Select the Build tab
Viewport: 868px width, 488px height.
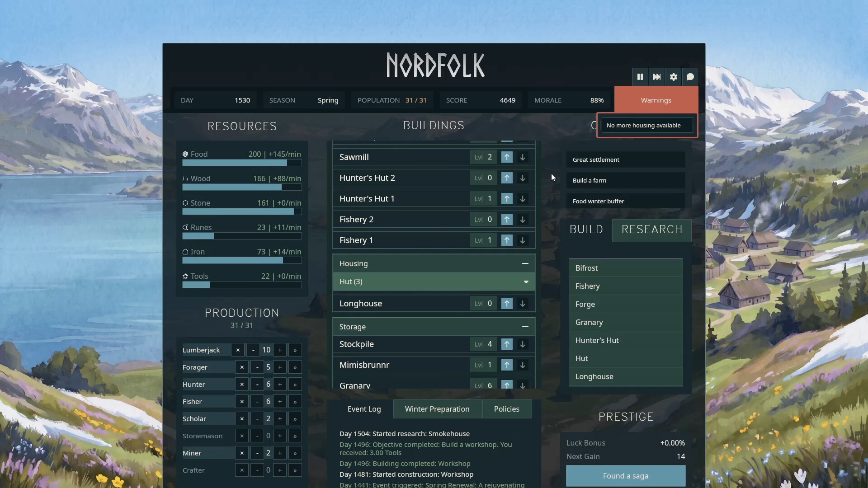coord(586,230)
